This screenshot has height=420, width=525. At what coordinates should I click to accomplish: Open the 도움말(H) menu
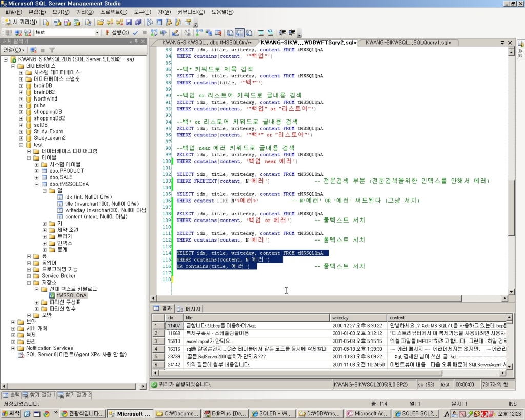(223, 12)
